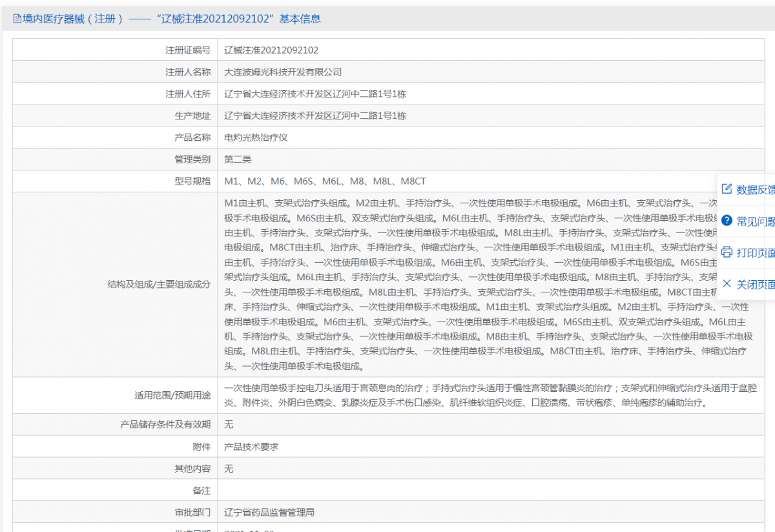
Task: Click the document icon in the page header
Action: [x=17, y=19]
